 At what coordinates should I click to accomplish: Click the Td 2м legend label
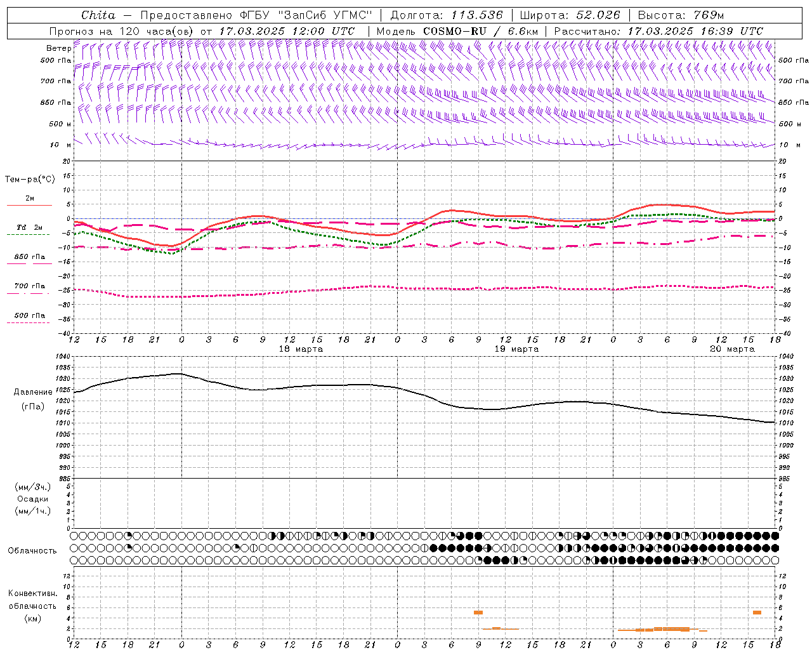(x=29, y=227)
